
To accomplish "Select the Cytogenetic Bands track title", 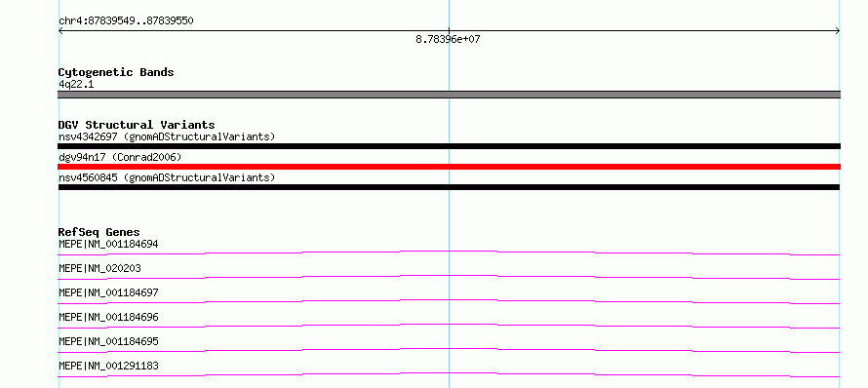I will pos(116,72).
